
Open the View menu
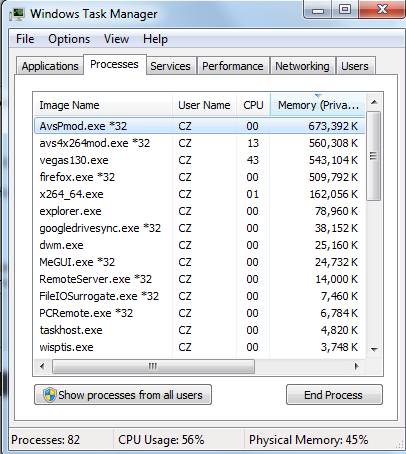point(116,39)
